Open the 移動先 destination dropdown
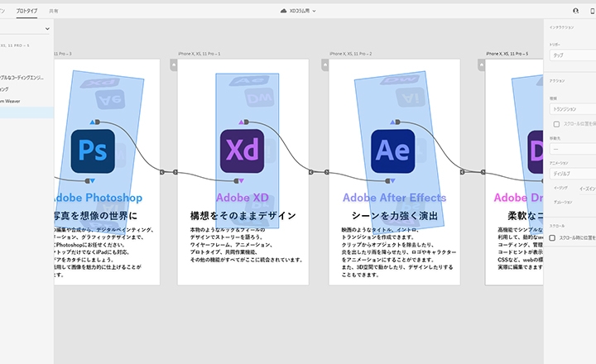Viewport: 596px width, 364px height. (x=571, y=149)
